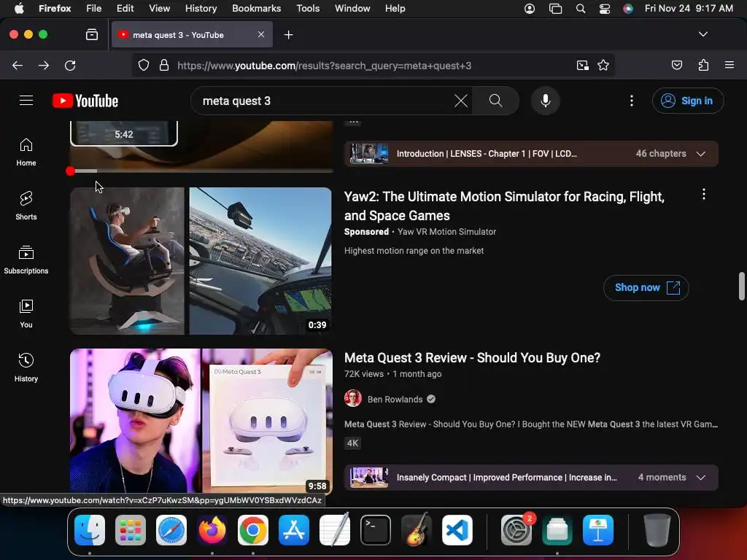Click Ben Rowlands channel avatar
The image size is (747, 560).
point(353,399)
